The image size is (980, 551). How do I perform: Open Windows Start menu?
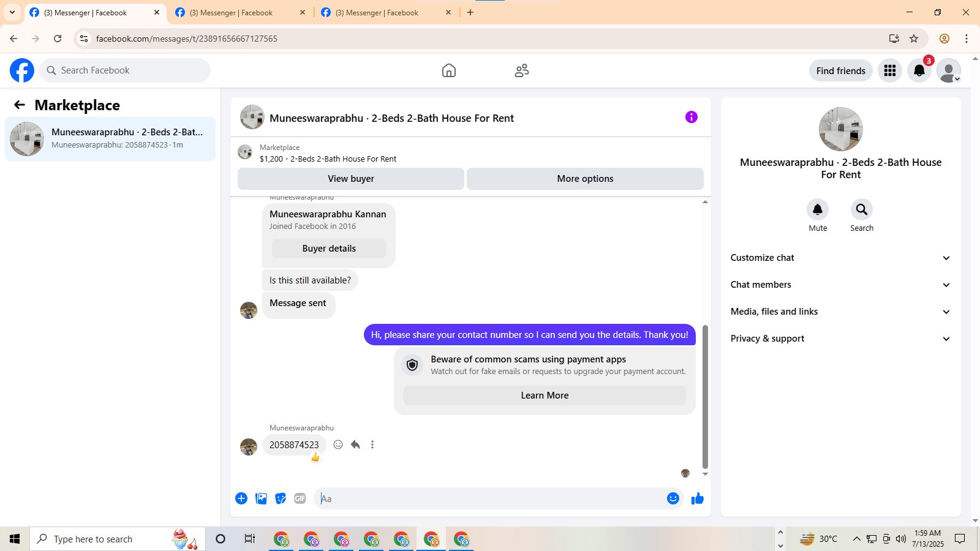tap(15, 539)
